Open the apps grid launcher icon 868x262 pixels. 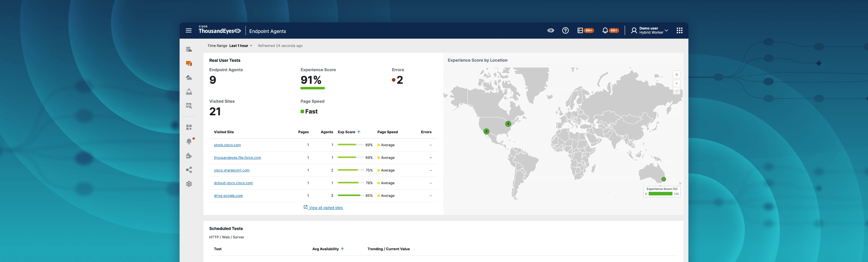[679, 31]
